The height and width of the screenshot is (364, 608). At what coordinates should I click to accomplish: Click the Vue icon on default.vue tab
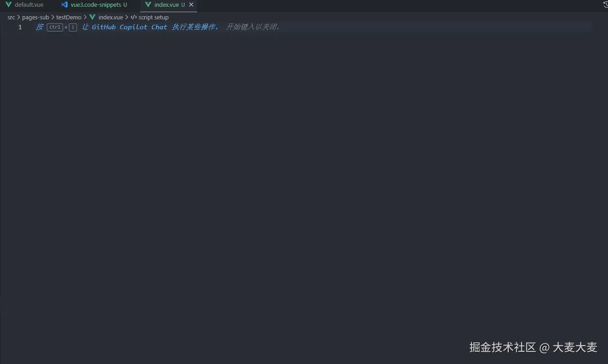(x=8, y=4)
